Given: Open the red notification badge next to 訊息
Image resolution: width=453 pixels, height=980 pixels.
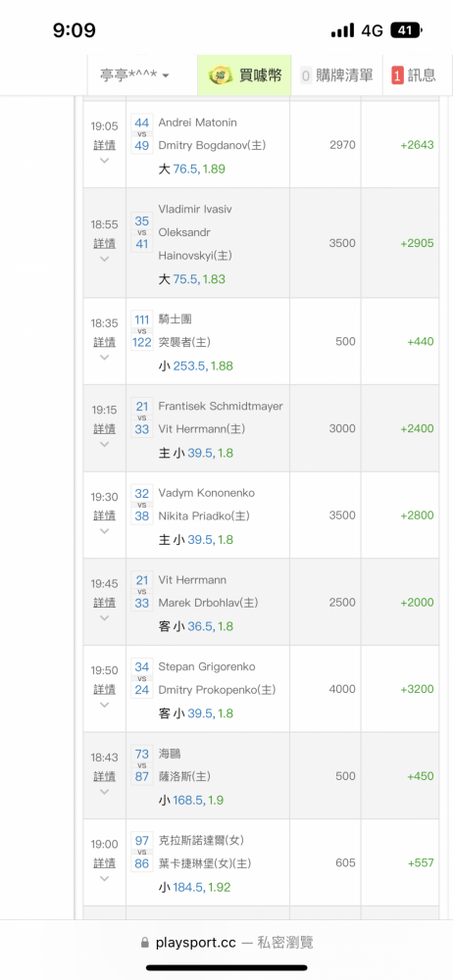Looking at the screenshot, I should 397,75.
